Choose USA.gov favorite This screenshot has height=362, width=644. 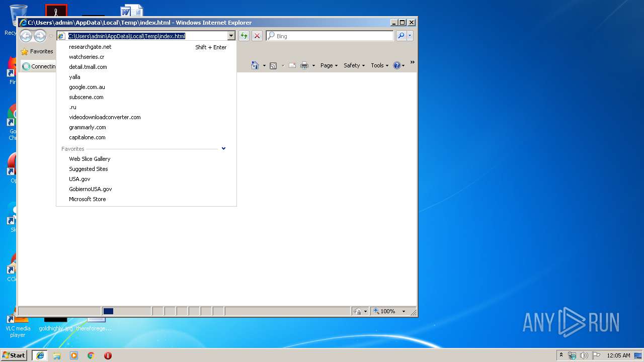point(79,179)
